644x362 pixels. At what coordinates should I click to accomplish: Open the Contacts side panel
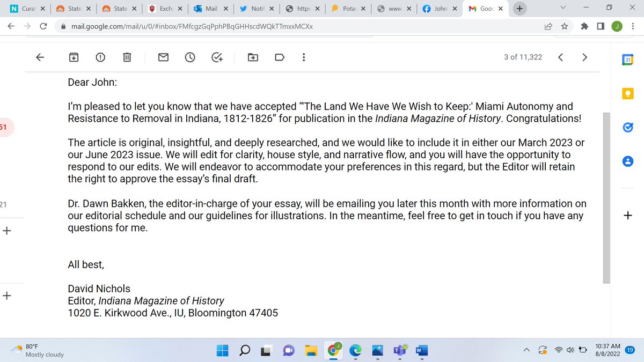627,161
